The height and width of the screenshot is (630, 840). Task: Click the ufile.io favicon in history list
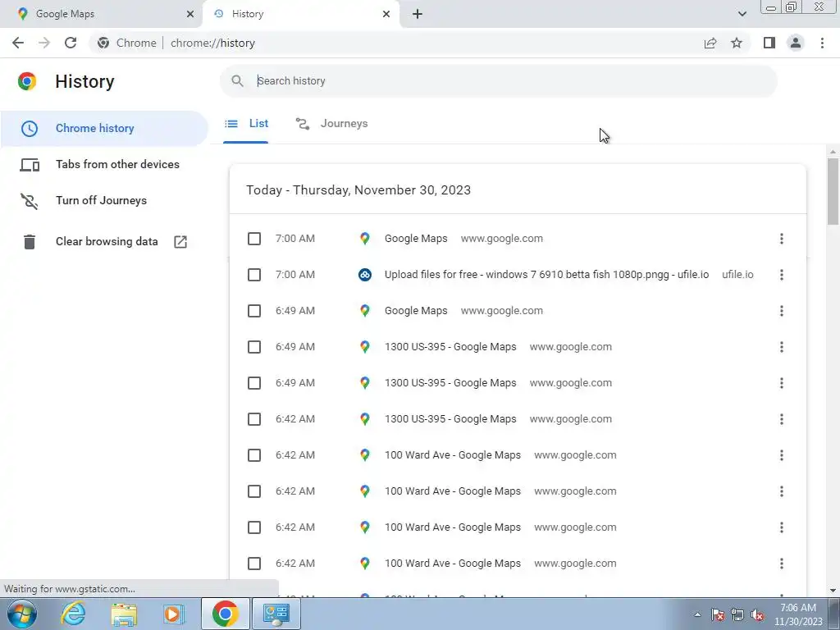coord(365,275)
